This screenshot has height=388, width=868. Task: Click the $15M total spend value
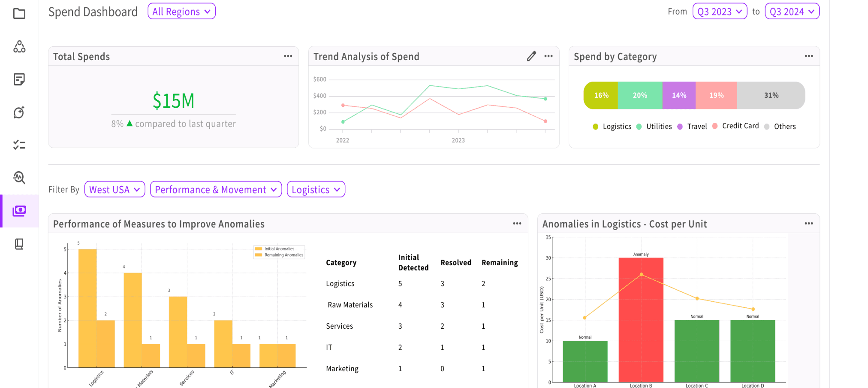(x=174, y=101)
